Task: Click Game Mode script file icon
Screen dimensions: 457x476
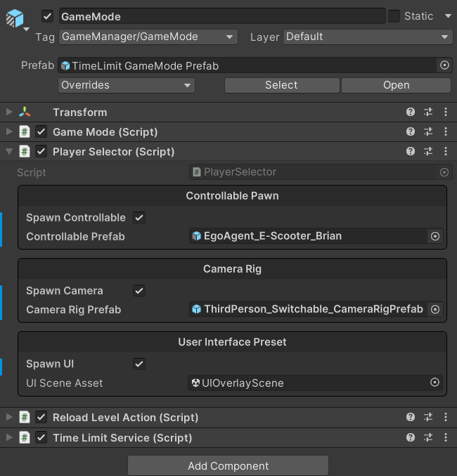Action: pyautogui.click(x=25, y=131)
